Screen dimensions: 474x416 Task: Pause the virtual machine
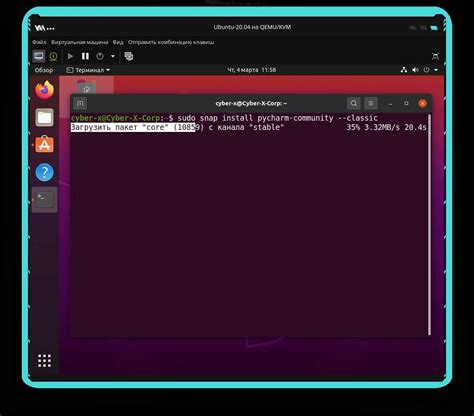(x=85, y=56)
